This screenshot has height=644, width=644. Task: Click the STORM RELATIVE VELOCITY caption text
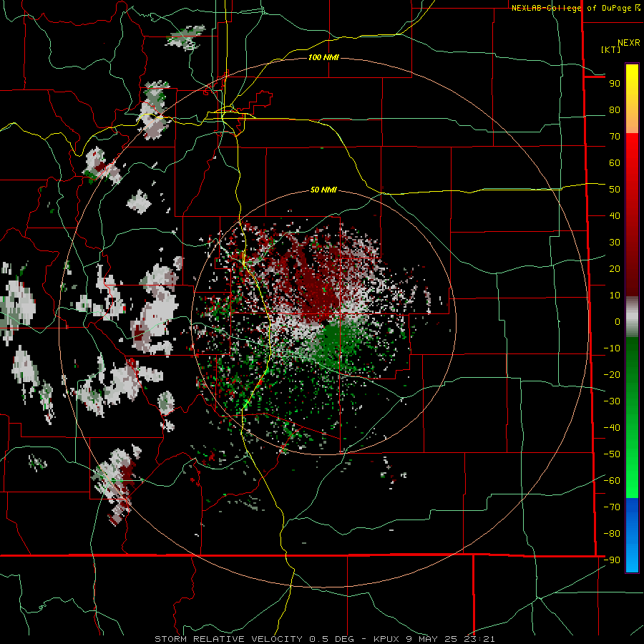click(229, 639)
